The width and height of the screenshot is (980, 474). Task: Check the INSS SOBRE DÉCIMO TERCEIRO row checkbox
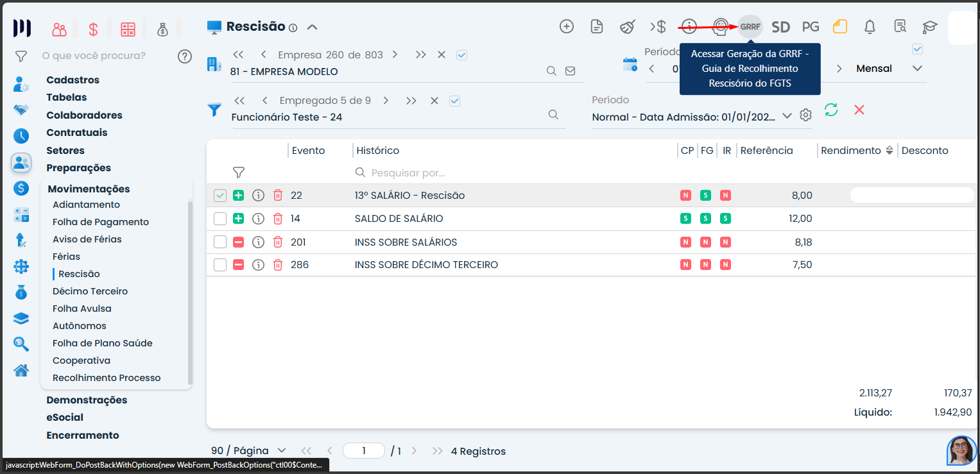point(220,265)
